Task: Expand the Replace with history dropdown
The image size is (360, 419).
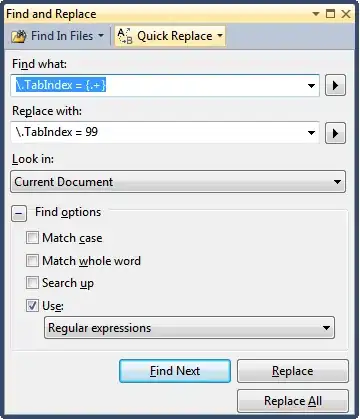Action: (311, 133)
